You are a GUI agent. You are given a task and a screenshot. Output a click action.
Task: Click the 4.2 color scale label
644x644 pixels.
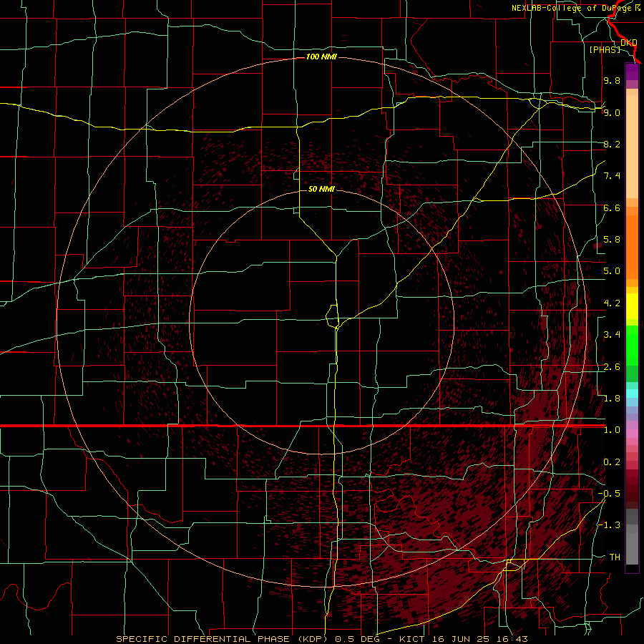(612, 303)
